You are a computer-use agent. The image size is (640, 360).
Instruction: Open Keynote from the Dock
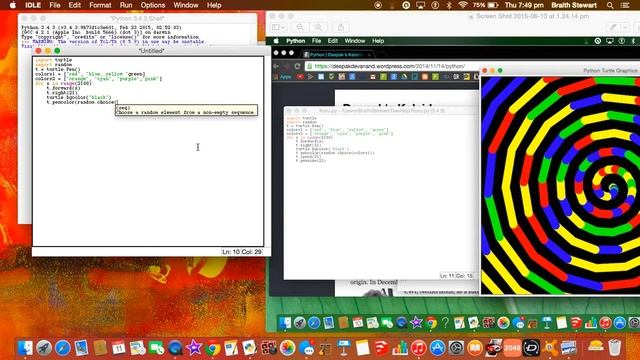point(344,348)
